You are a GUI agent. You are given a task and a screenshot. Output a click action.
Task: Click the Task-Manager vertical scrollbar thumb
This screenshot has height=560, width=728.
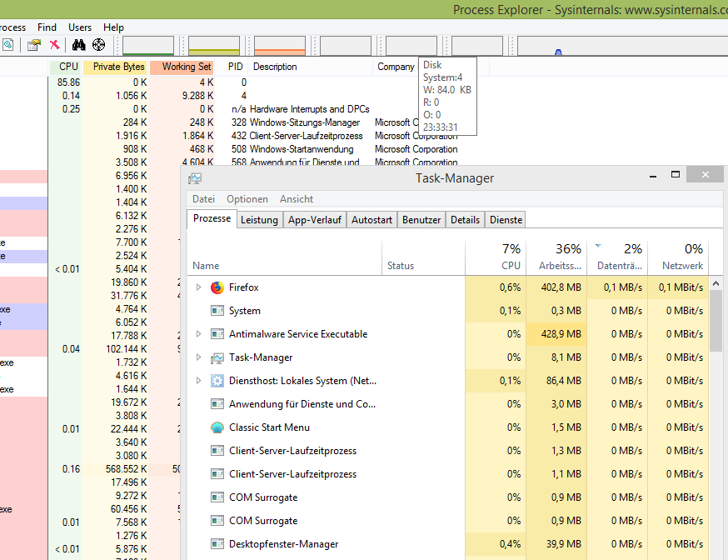coord(716,321)
